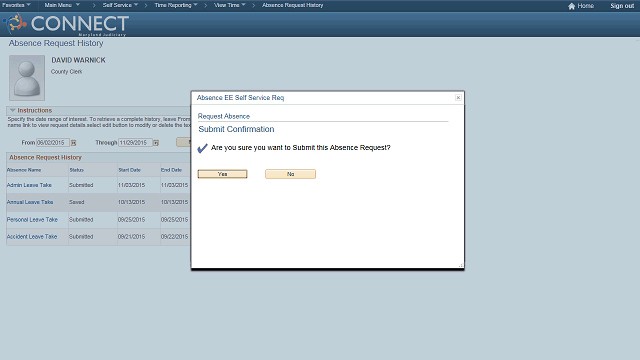640x360 pixels.
Task: Collapse the Instructions section
Action: point(12,110)
